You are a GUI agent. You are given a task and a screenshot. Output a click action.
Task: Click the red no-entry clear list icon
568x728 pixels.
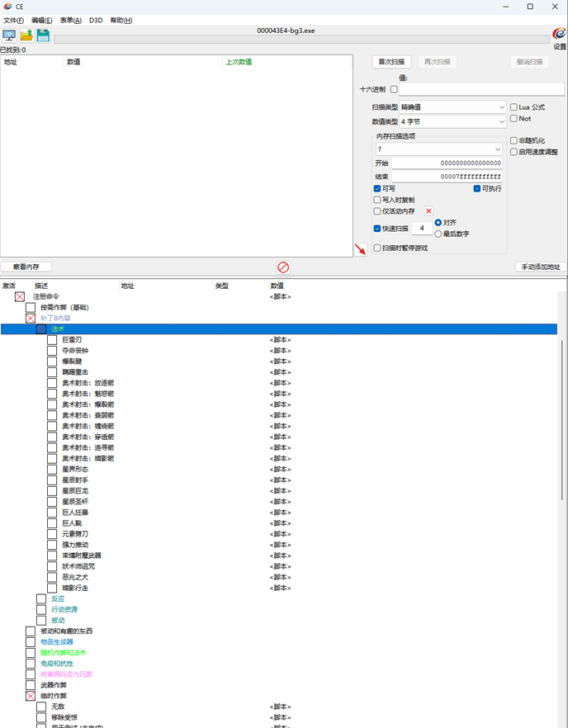point(283,267)
